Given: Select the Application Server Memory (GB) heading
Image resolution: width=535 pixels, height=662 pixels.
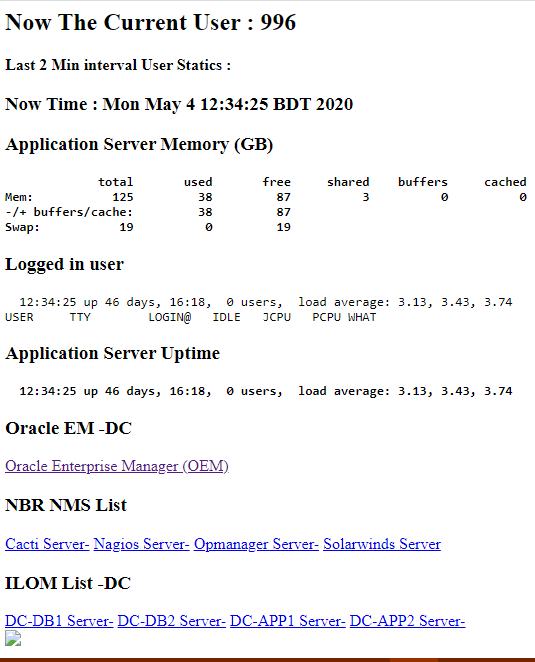Looking at the screenshot, I should [x=139, y=144].
